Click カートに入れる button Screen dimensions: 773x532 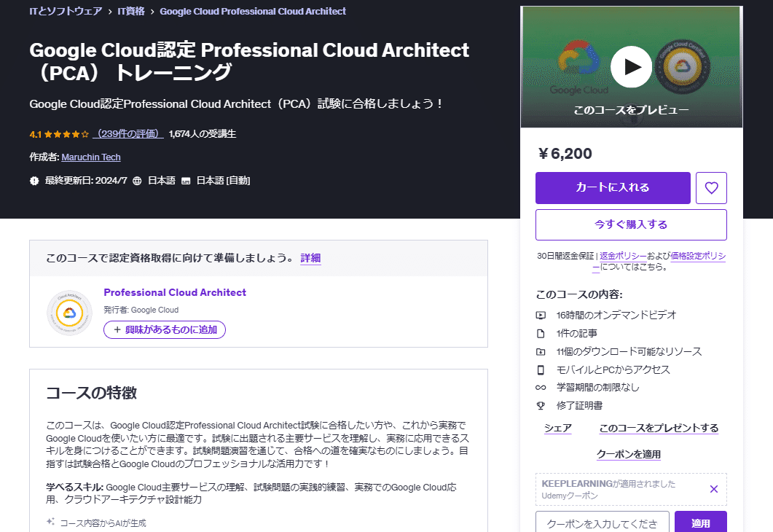click(613, 188)
